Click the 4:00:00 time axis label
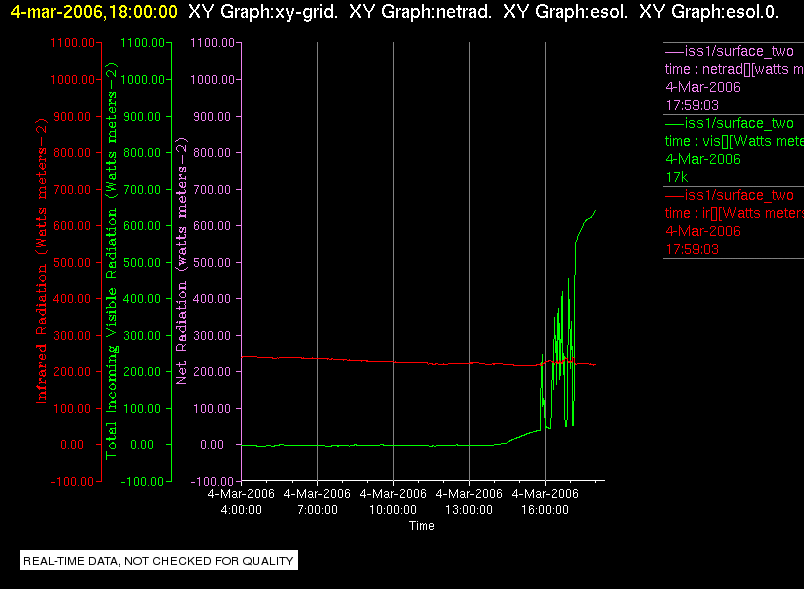Screen dimensions: 804x589 241,510
